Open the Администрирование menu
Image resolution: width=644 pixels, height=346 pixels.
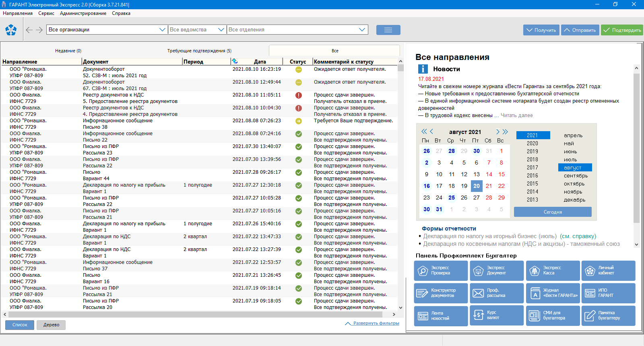click(x=83, y=13)
